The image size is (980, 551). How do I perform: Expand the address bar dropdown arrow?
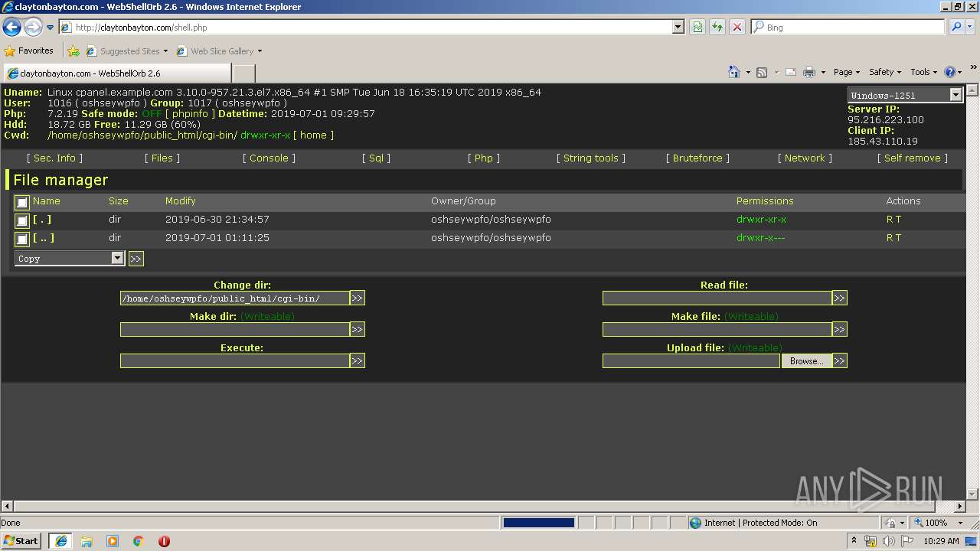click(678, 28)
